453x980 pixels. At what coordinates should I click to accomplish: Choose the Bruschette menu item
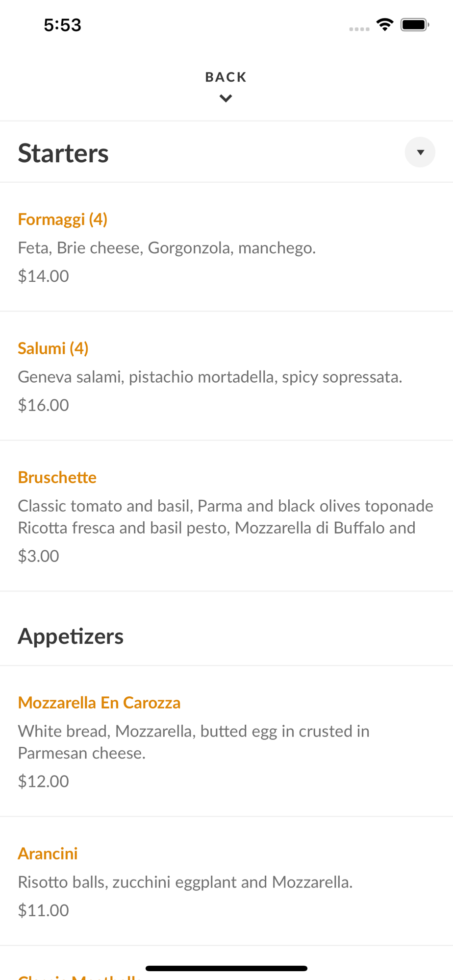(57, 477)
